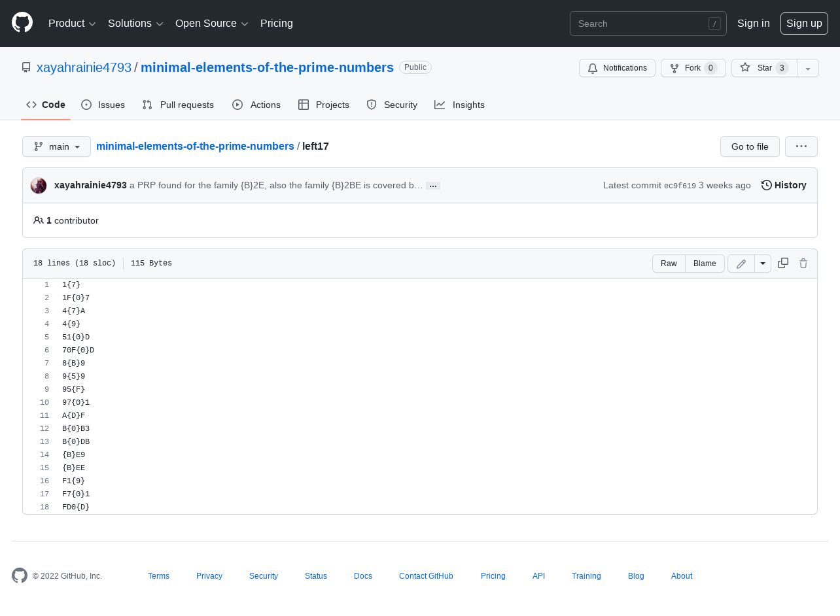This screenshot has height=616, width=840.
Task: Open the Terms footer link
Action: [x=158, y=576]
